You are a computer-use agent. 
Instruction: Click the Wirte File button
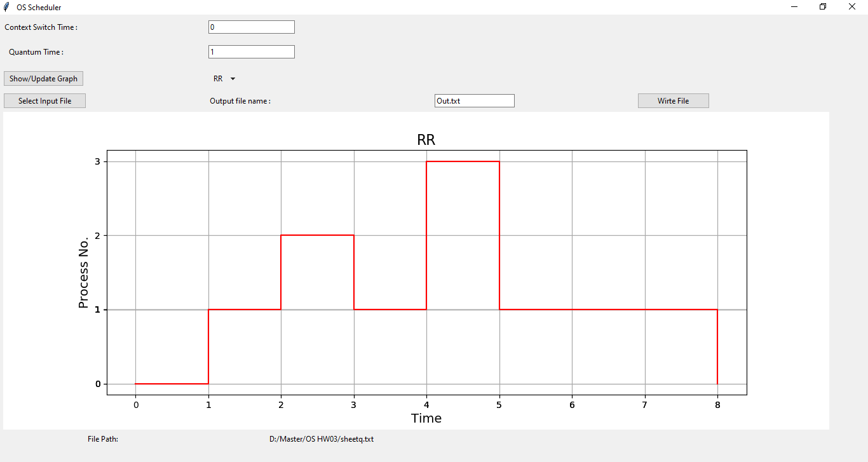pos(674,100)
